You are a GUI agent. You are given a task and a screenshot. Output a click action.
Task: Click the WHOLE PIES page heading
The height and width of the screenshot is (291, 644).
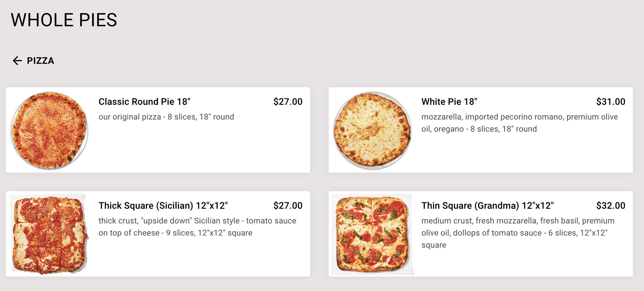point(64,20)
